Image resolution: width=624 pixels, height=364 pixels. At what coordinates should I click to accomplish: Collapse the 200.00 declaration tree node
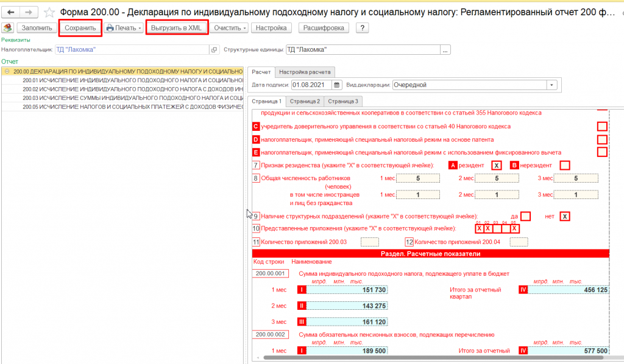click(7, 71)
